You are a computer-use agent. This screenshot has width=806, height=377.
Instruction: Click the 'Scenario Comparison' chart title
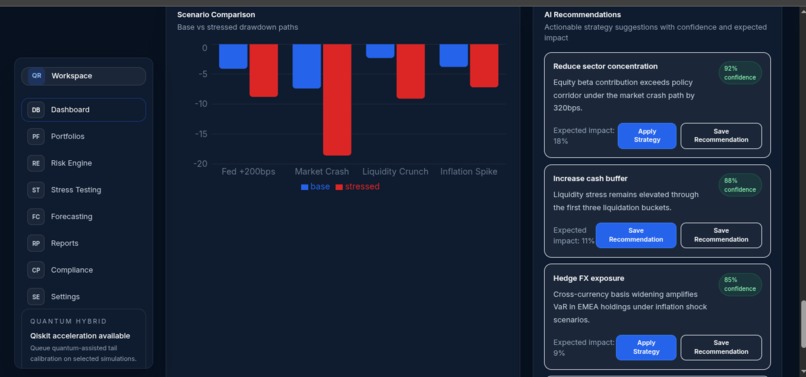point(216,15)
